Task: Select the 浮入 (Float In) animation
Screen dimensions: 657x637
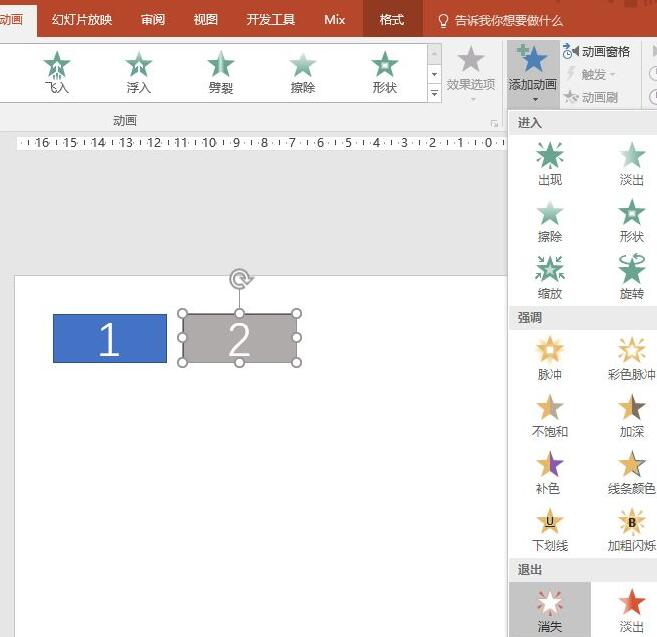Action: [139, 72]
